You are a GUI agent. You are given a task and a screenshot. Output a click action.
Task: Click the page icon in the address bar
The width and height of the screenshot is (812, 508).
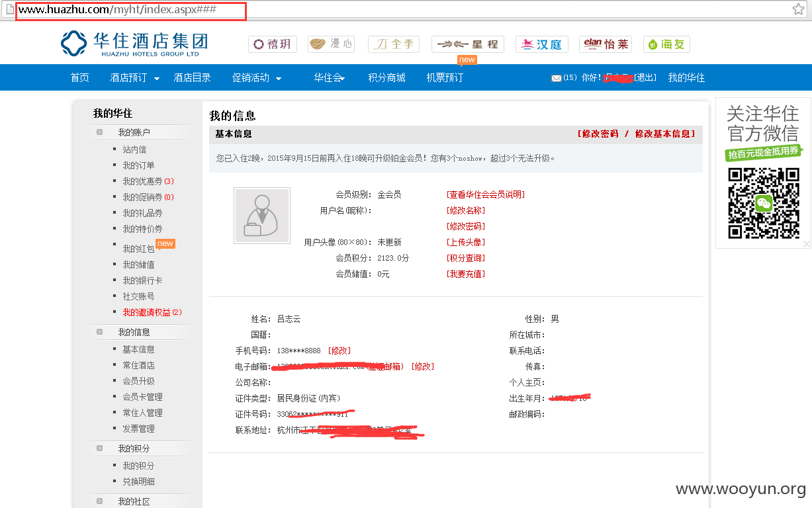(x=10, y=9)
